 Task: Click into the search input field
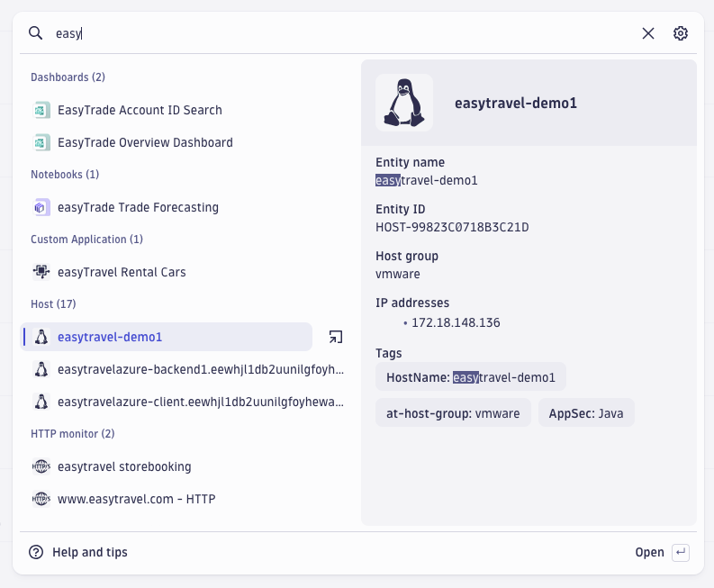tap(342, 33)
